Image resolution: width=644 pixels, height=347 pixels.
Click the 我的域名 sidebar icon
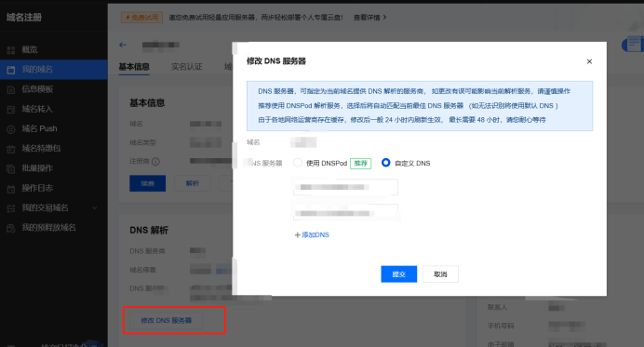click(x=11, y=70)
